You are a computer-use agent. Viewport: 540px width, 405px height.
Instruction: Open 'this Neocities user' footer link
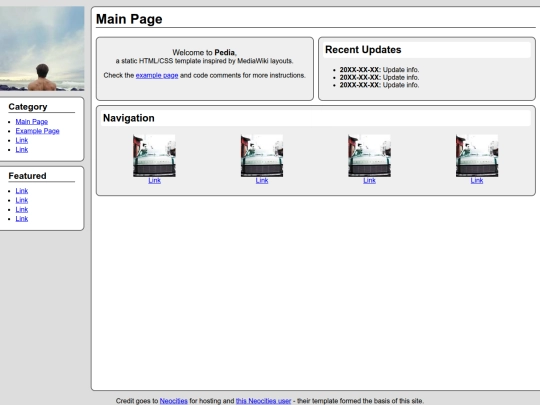(263, 401)
